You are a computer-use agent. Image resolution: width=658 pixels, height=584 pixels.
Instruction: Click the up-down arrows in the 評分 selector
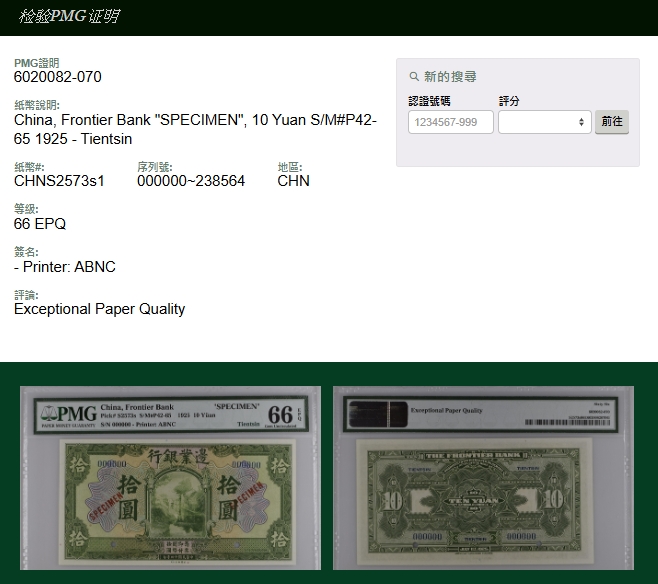(582, 122)
